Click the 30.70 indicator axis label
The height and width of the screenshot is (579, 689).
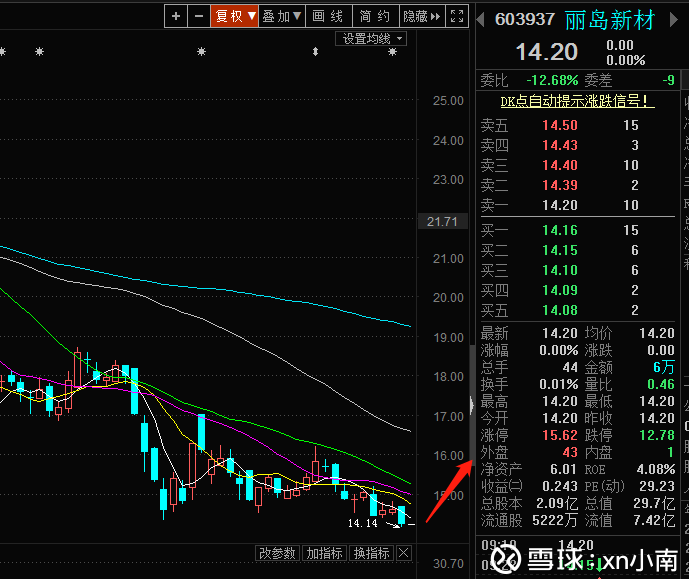click(x=448, y=564)
